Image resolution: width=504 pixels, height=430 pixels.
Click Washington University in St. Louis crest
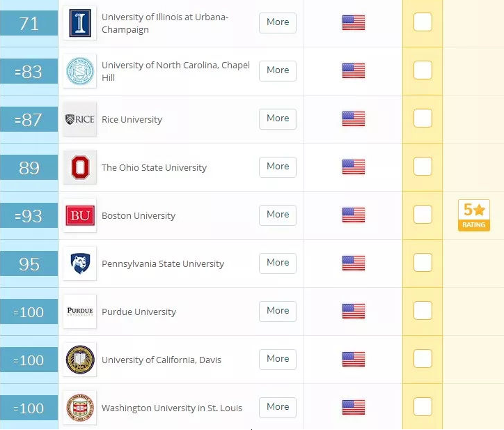coord(80,408)
